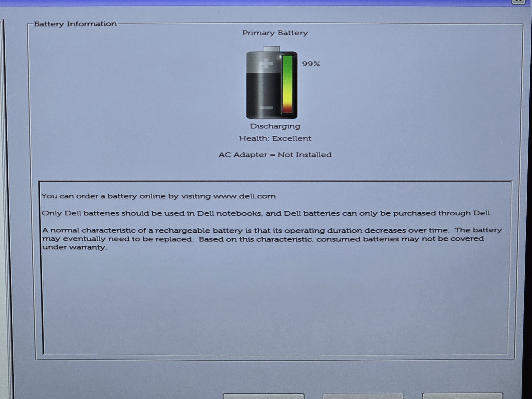The image size is (532, 399).
Task: Click the 'Only Dell batteries should be used' sentence
Action: (266, 213)
